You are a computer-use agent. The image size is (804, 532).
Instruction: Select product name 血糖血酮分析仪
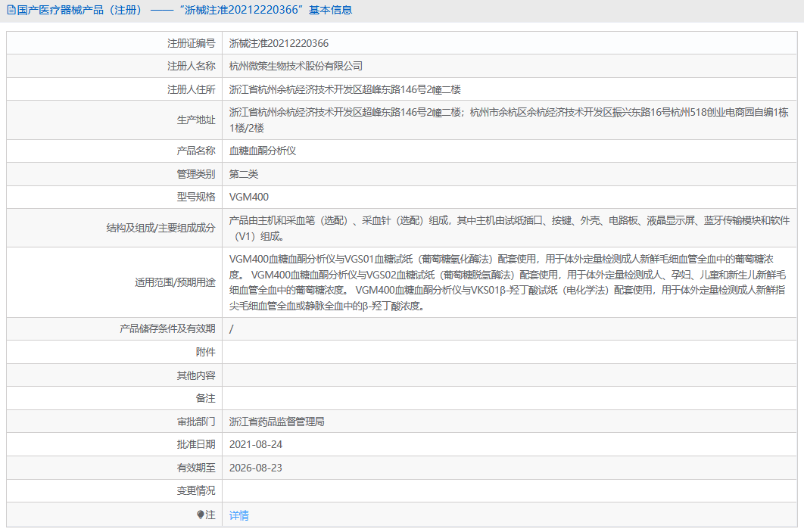(263, 151)
